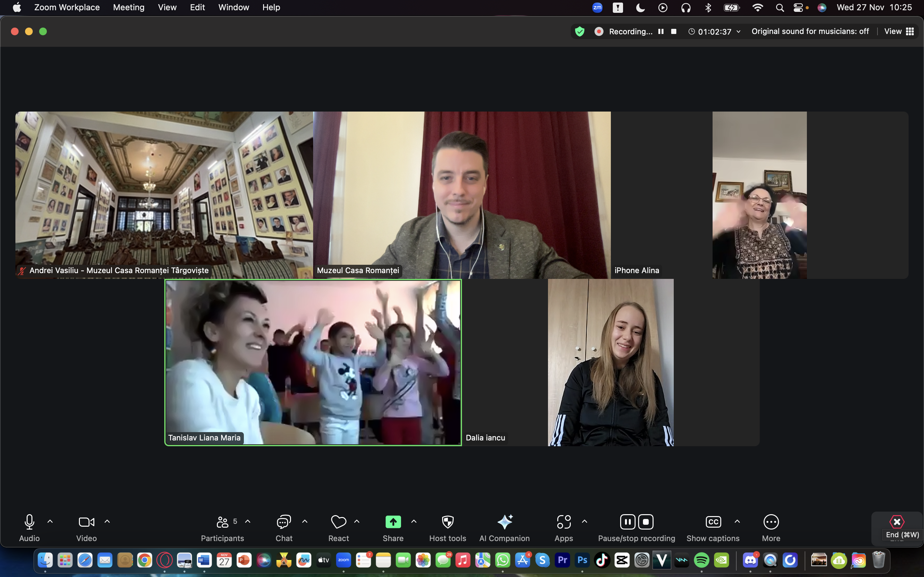The height and width of the screenshot is (577, 924).
Task: Toggle Original sound for musicians
Action: coord(810,32)
